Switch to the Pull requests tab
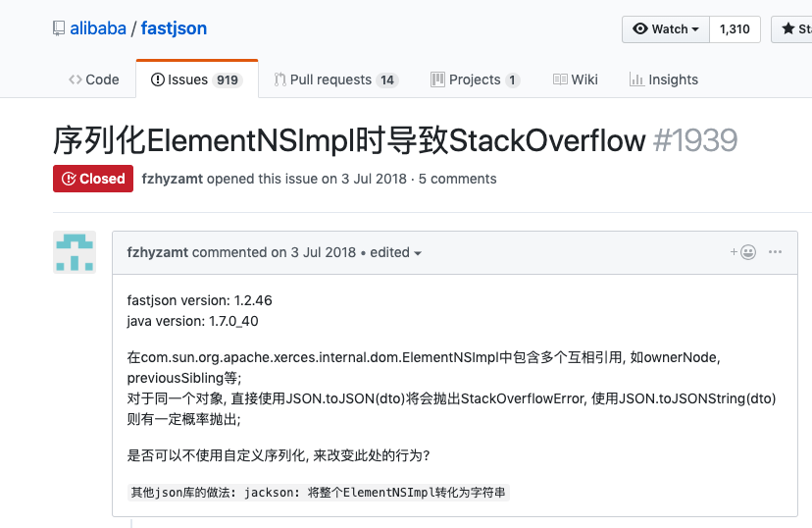This screenshot has width=812, height=528. tap(336, 79)
